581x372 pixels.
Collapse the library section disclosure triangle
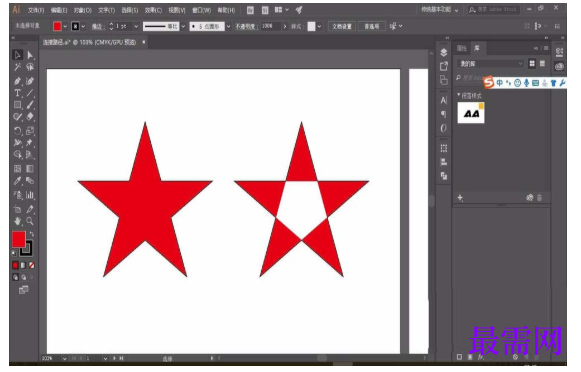coord(459,95)
